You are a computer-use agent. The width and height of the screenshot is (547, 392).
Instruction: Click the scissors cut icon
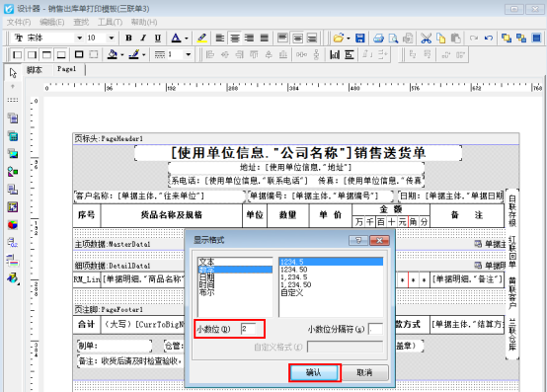coord(426,38)
